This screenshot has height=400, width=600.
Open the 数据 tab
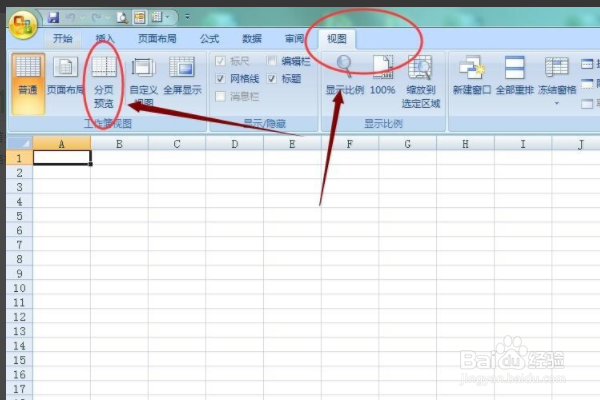click(x=252, y=39)
